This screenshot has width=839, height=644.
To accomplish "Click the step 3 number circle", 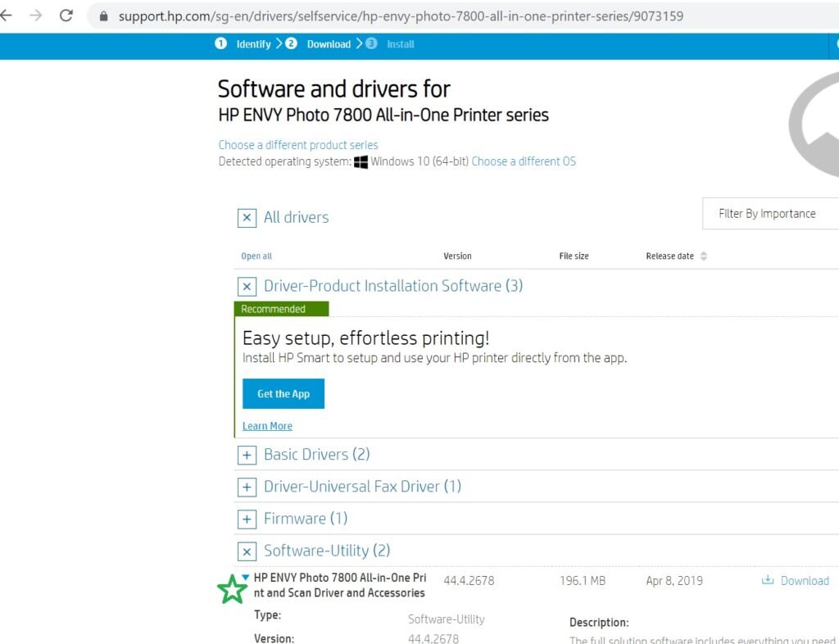I will [x=371, y=43].
